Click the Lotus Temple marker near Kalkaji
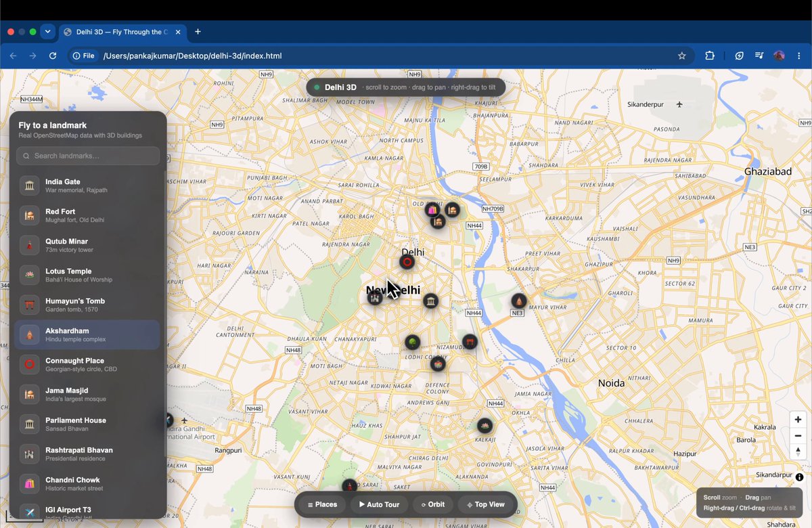 [x=484, y=426]
